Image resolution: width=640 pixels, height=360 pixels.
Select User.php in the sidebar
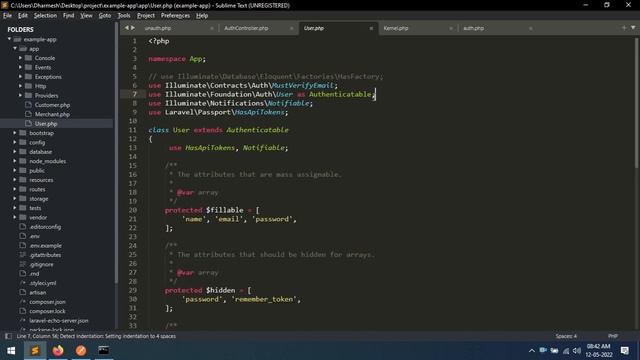(x=46, y=124)
